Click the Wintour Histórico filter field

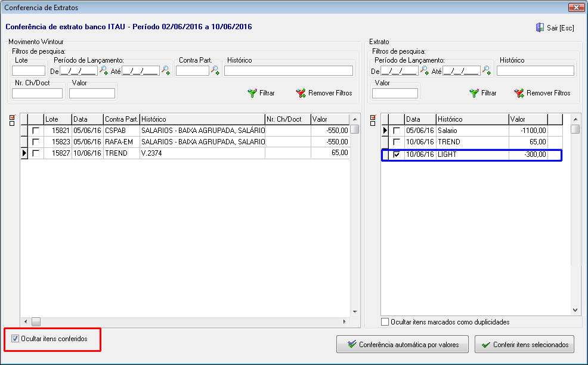click(x=289, y=70)
